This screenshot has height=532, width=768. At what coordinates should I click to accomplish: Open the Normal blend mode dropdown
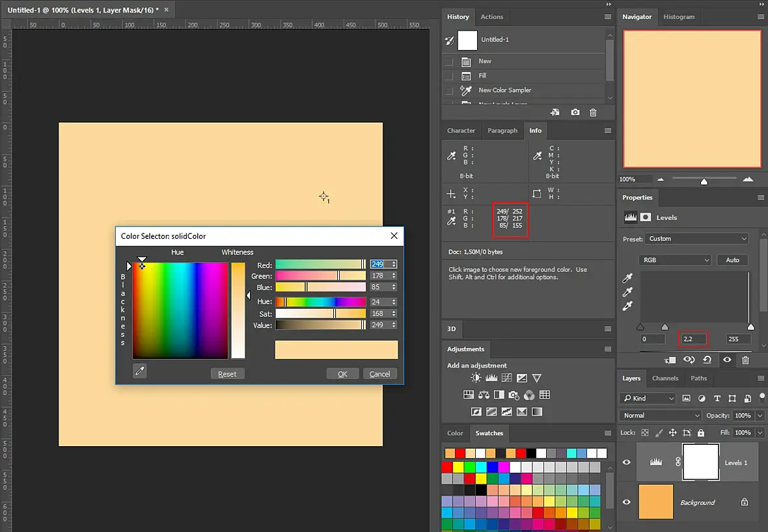point(660,416)
